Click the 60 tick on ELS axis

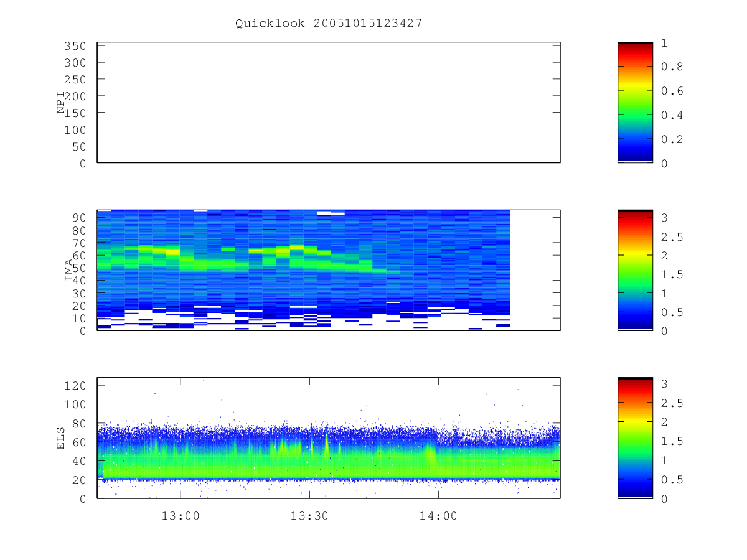[78, 442]
